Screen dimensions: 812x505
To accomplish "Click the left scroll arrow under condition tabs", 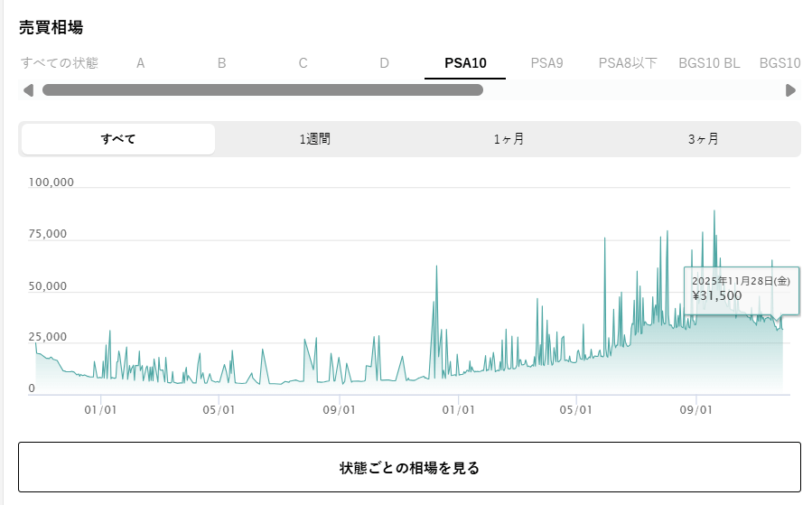I will click(28, 90).
